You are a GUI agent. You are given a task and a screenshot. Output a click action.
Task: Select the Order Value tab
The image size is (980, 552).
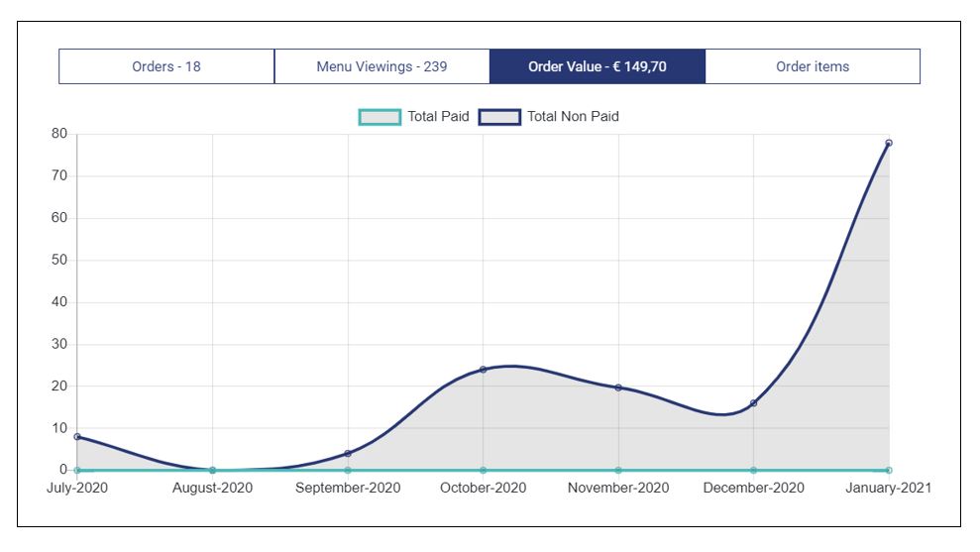pyautogui.click(x=597, y=66)
